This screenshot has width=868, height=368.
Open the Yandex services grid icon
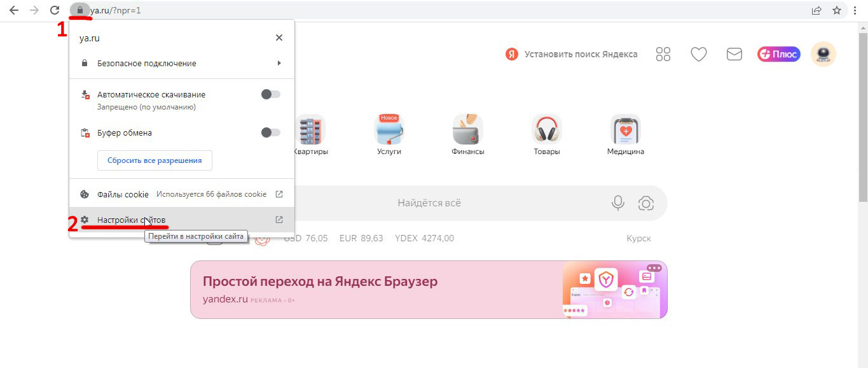663,54
